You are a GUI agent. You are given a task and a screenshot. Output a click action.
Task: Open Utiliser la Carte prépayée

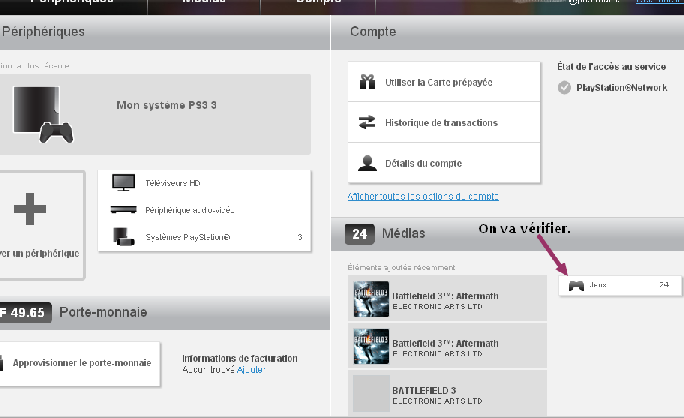(x=444, y=82)
